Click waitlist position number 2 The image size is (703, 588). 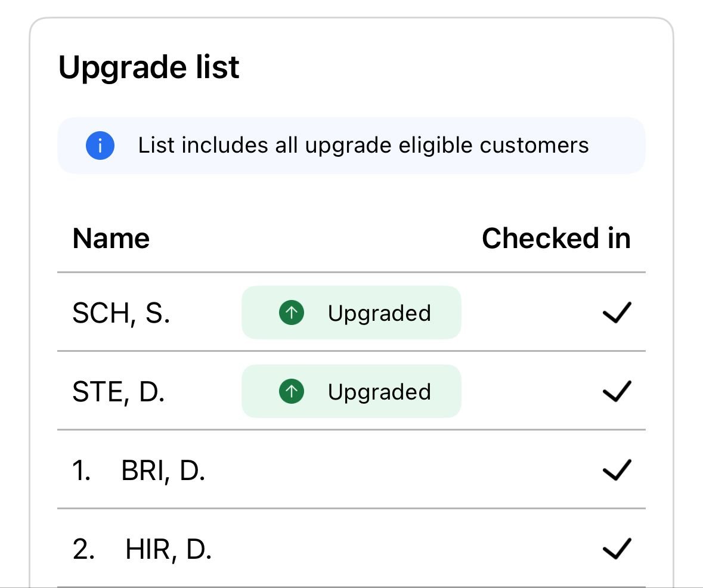[83, 550]
